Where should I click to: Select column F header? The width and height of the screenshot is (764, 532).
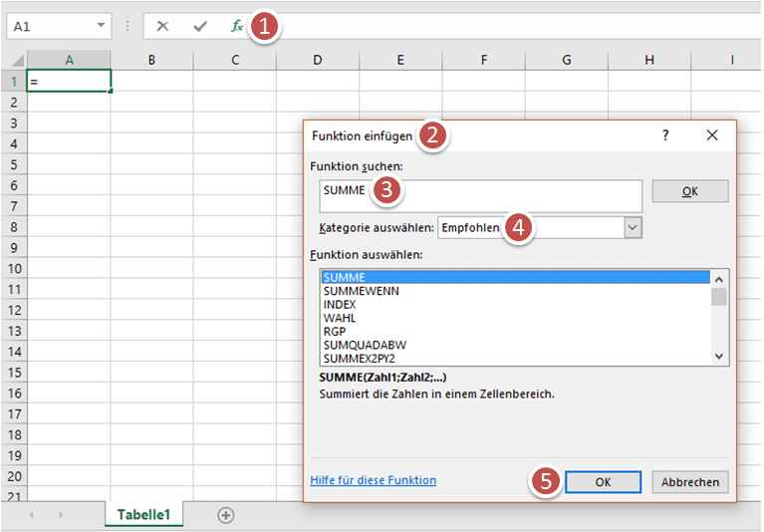[483, 60]
